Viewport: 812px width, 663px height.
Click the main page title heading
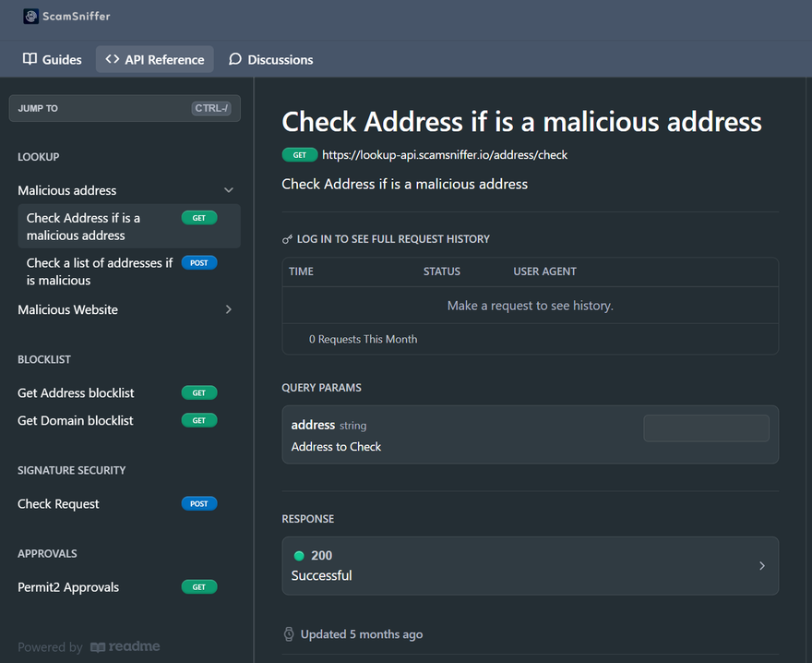[522, 122]
